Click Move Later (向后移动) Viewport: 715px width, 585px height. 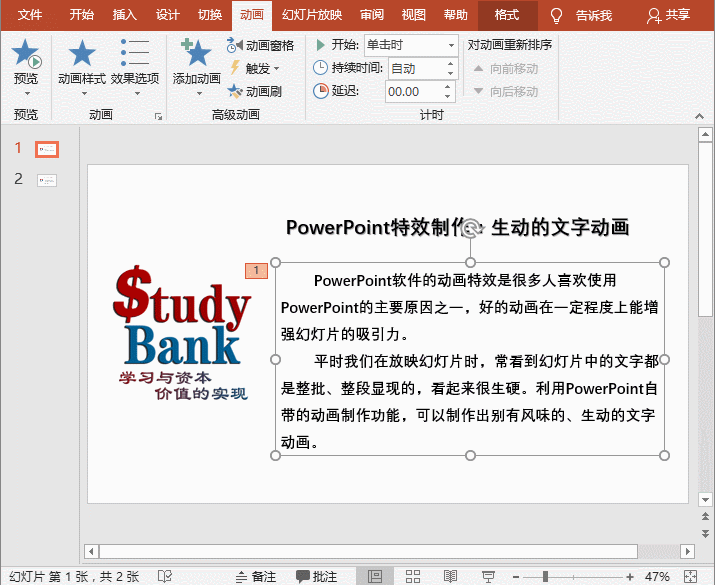(506, 92)
